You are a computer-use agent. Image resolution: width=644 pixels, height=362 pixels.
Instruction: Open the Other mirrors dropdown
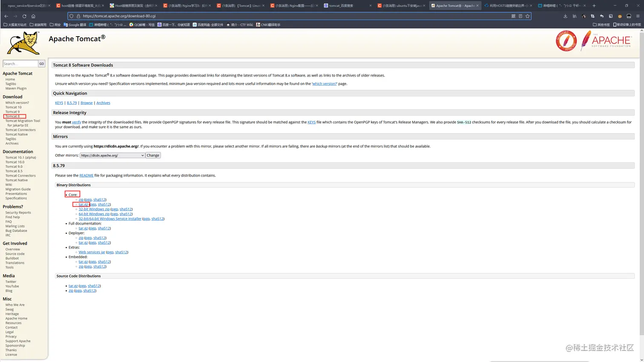[112, 155]
